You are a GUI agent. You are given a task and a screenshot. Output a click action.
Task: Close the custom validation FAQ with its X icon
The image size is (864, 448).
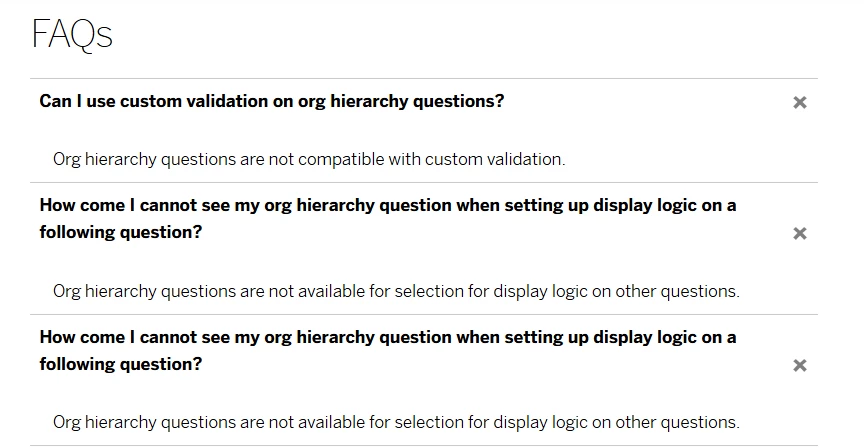click(x=799, y=102)
